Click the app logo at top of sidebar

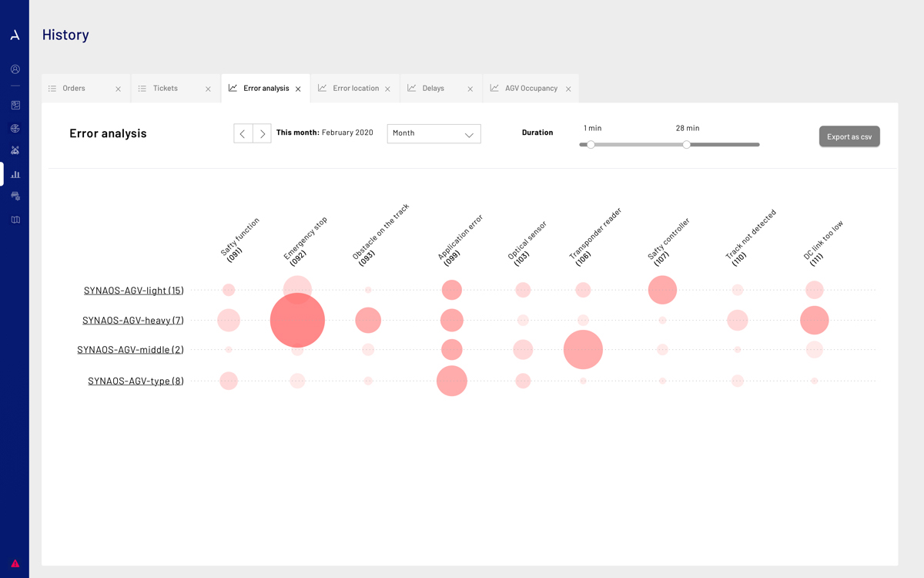pyautogui.click(x=15, y=35)
